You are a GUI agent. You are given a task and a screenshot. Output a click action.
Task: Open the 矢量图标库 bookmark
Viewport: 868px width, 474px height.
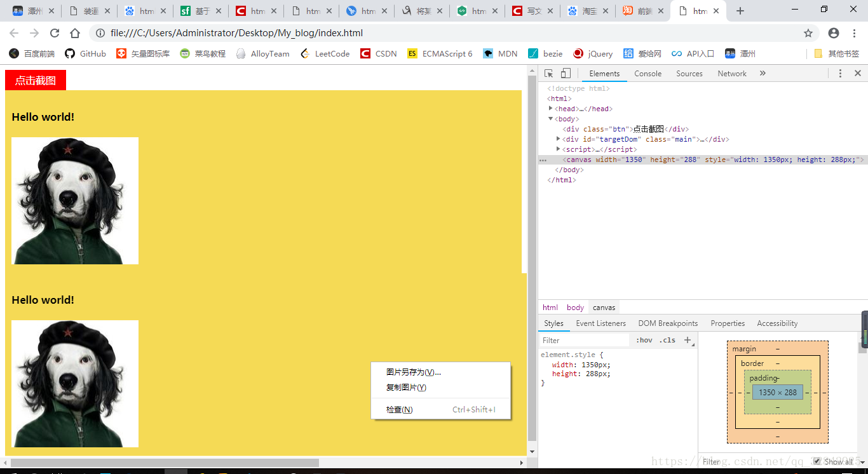pos(144,54)
